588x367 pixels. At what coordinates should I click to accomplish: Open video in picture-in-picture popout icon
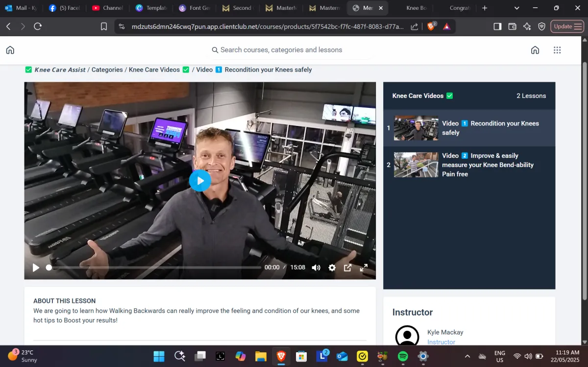pyautogui.click(x=348, y=268)
